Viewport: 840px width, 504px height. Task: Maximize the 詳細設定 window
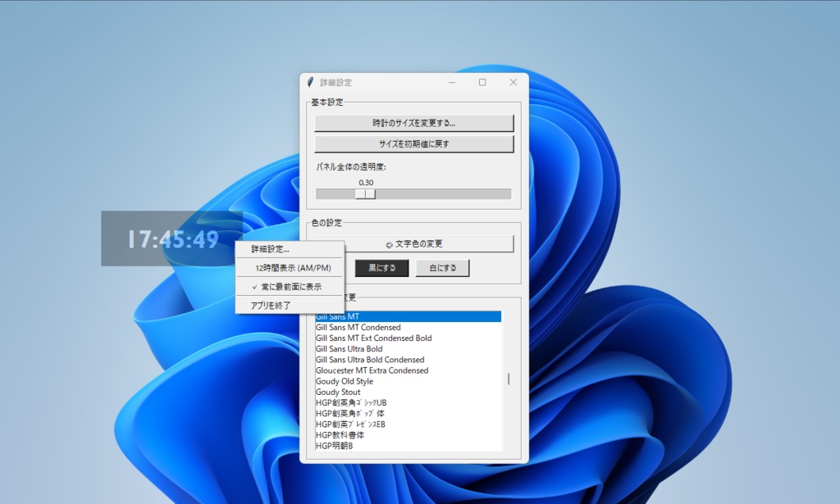coord(482,83)
